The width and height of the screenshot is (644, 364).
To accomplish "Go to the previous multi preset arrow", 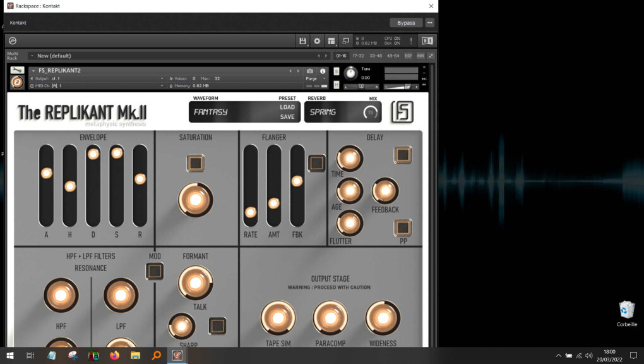I will (318, 56).
